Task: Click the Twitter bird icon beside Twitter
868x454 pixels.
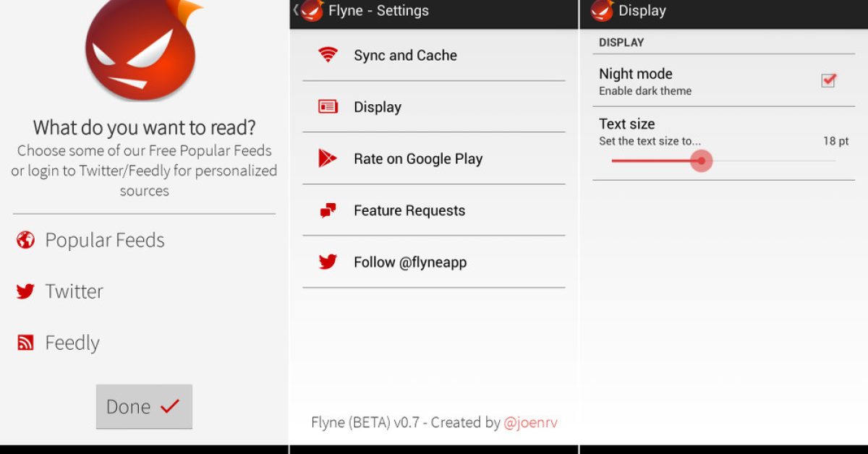Action: pyautogui.click(x=25, y=291)
